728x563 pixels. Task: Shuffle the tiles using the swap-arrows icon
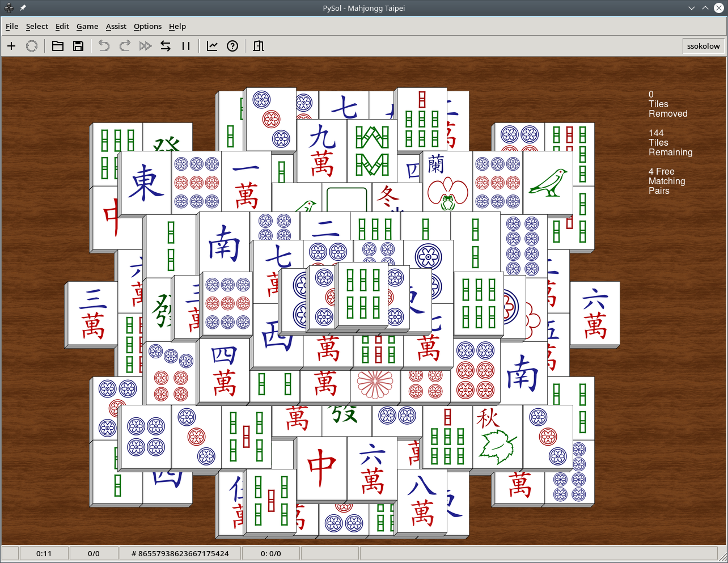(166, 46)
